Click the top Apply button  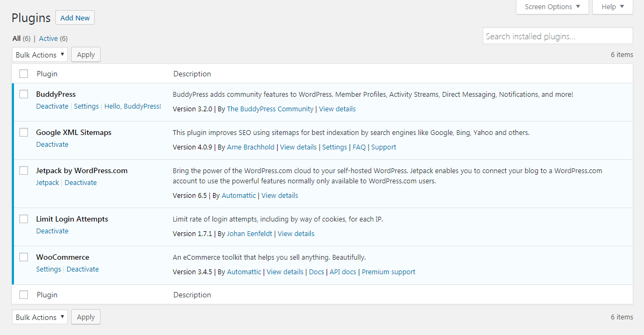click(x=86, y=55)
